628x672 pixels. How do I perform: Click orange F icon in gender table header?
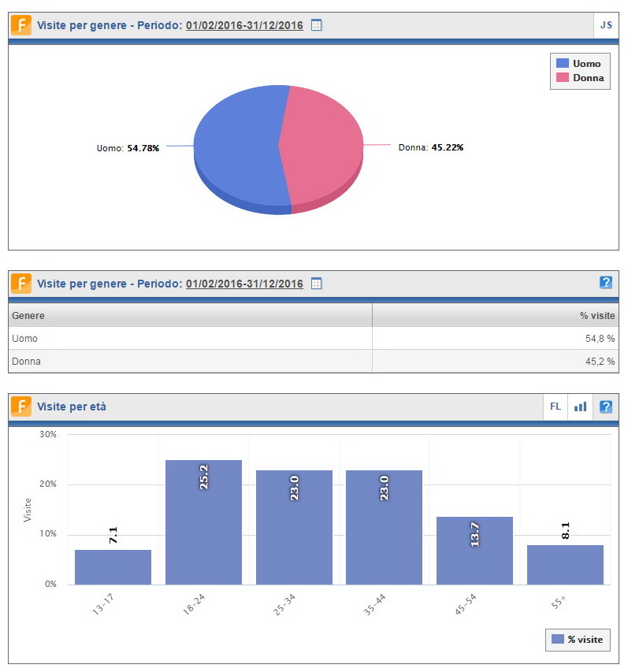(x=21, y=284)
